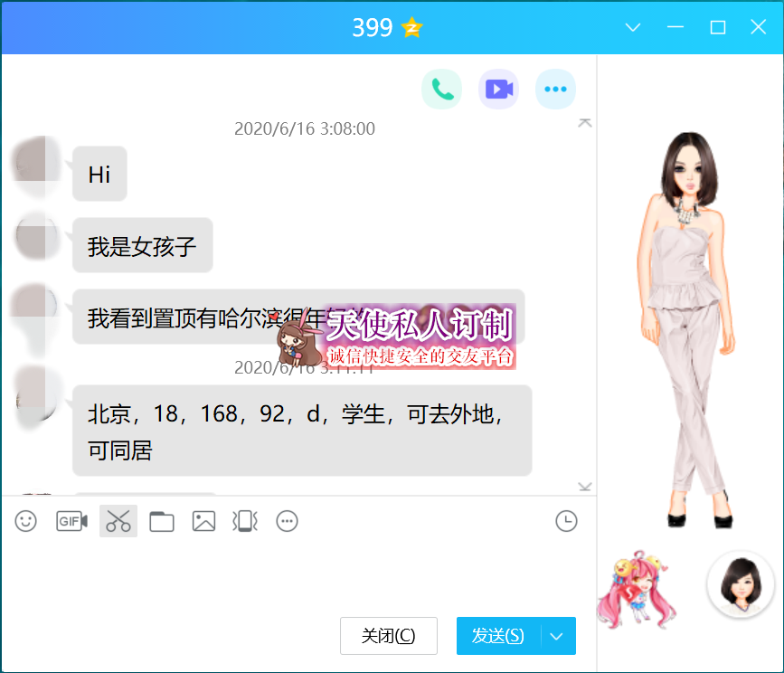
Task: Send a window shake nudge
Action: (245, 521)
